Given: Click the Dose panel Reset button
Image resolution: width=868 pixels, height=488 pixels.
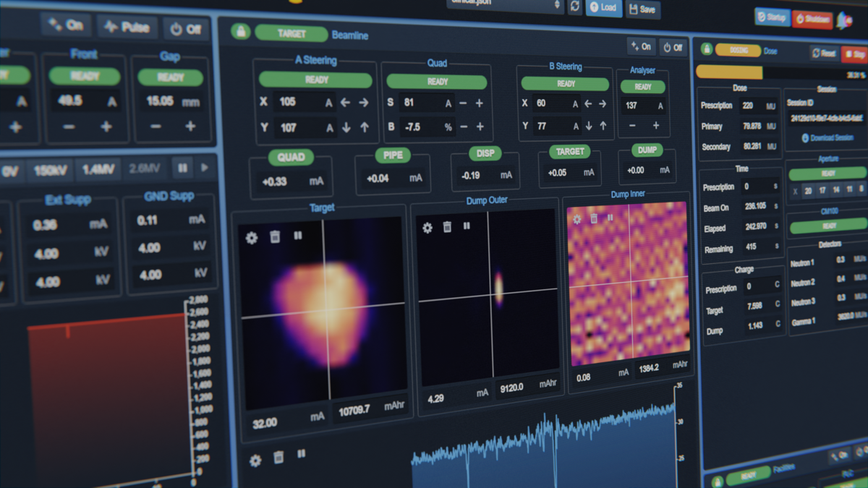Looking at the screenshot, I should pyautogui.click(x=824, y=53).
